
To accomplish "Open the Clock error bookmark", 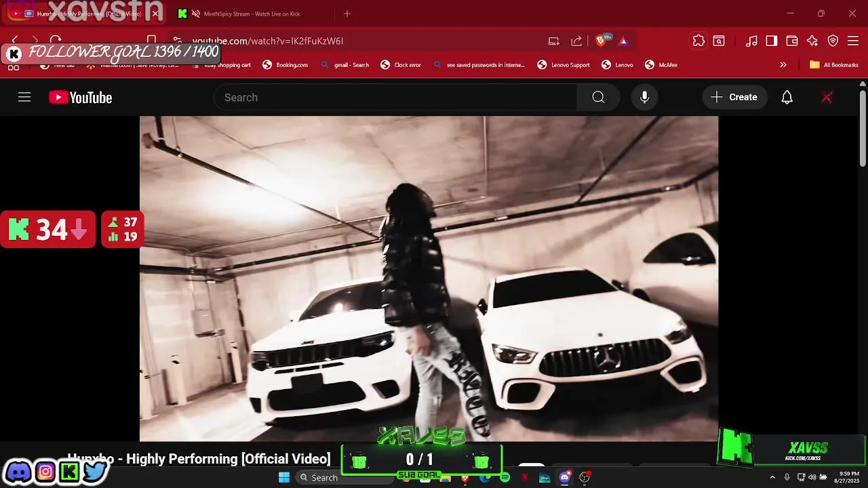I will [x=401, y=65].
